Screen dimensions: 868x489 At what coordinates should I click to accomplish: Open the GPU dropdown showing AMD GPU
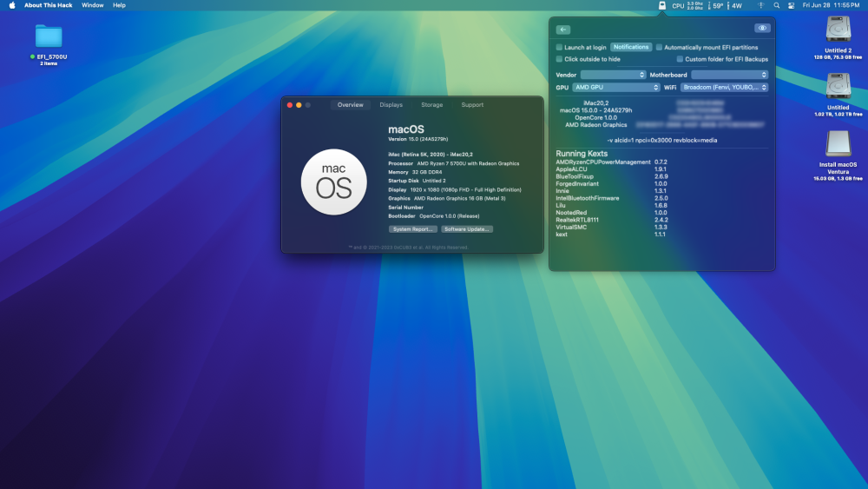pyautogui.click(x=616, y=87)
